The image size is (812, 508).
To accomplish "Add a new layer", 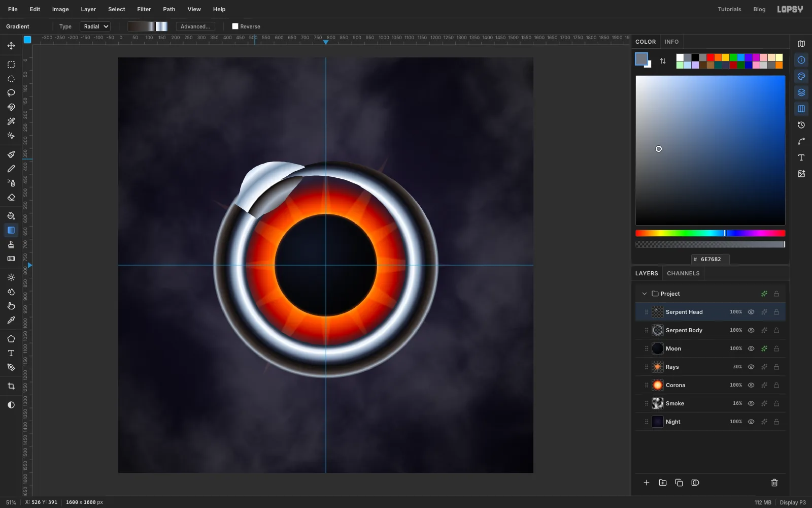I will pos(647,483).
